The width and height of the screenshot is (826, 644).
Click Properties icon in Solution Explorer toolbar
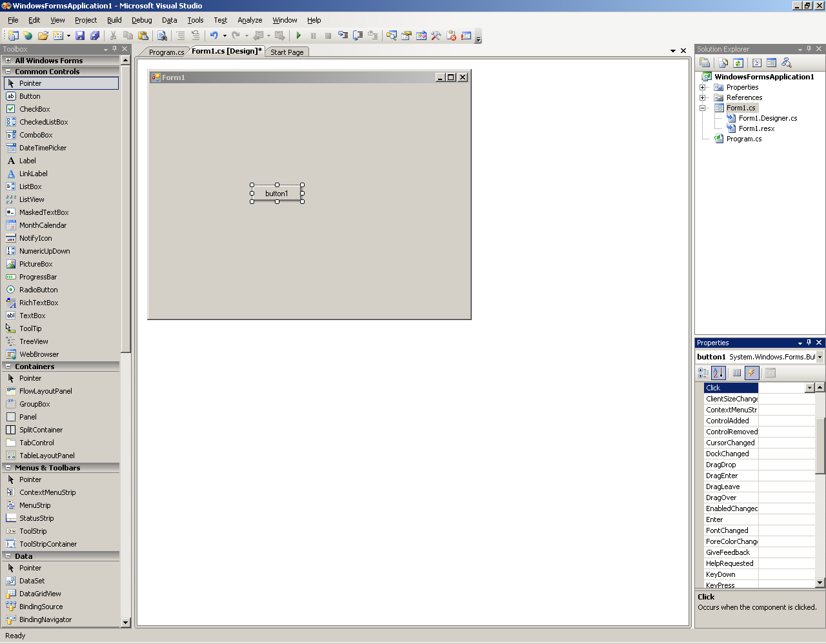click(x=705, y=63)
